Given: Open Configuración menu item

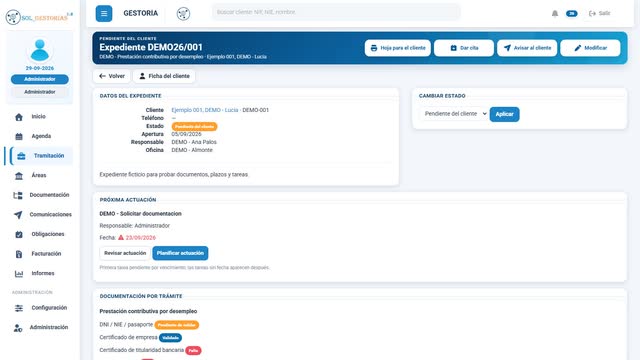Looking at the screenshot, I should pyautogui.click(x=49, y=307).
